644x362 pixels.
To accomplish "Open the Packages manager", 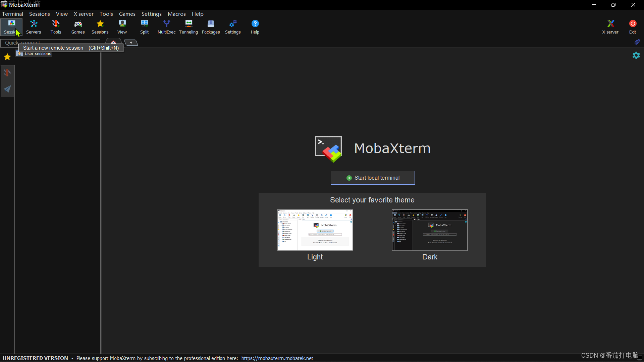I will point(211,27).
